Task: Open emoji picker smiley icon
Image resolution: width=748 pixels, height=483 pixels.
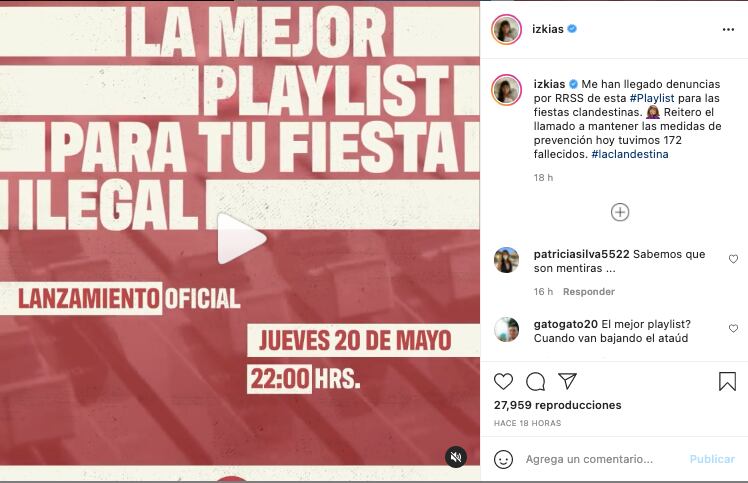Action: (503, 459)
